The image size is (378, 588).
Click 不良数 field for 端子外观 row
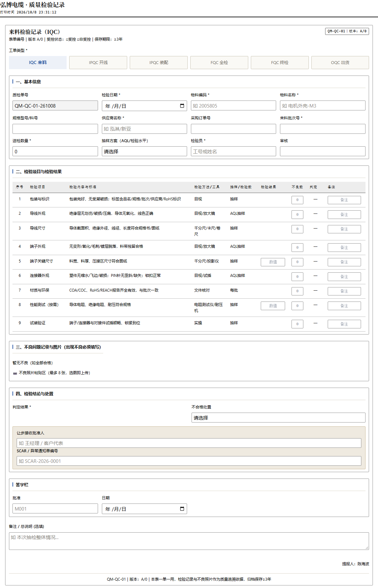tap(297, 247)
